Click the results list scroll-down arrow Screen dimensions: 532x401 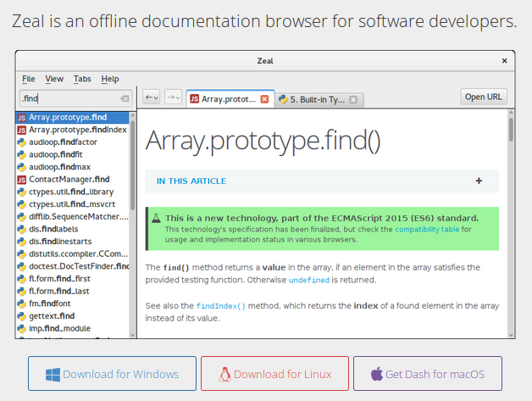(x=133, y=335)
